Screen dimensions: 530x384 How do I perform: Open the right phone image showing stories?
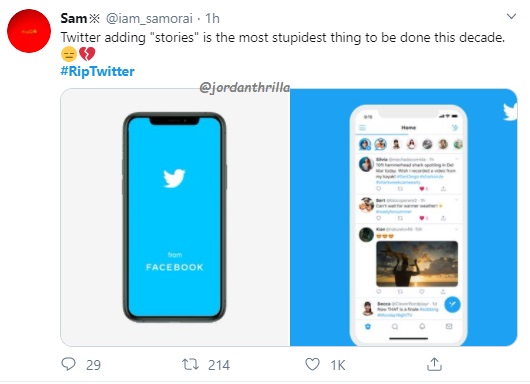click(404, 217)
